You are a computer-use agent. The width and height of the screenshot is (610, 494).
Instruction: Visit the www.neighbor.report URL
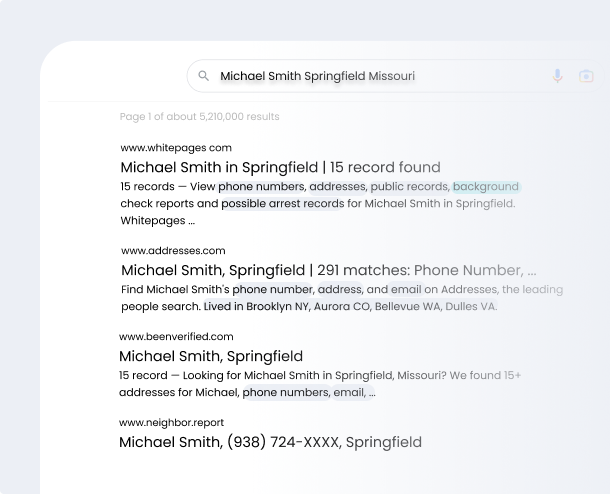pyautogui.click(x=171, y=422)
